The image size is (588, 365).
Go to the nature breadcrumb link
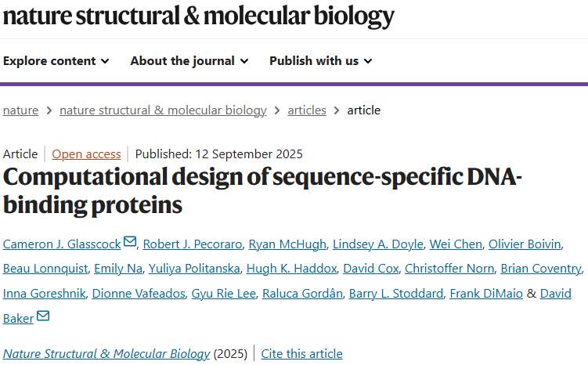click(x=20, y=110)
